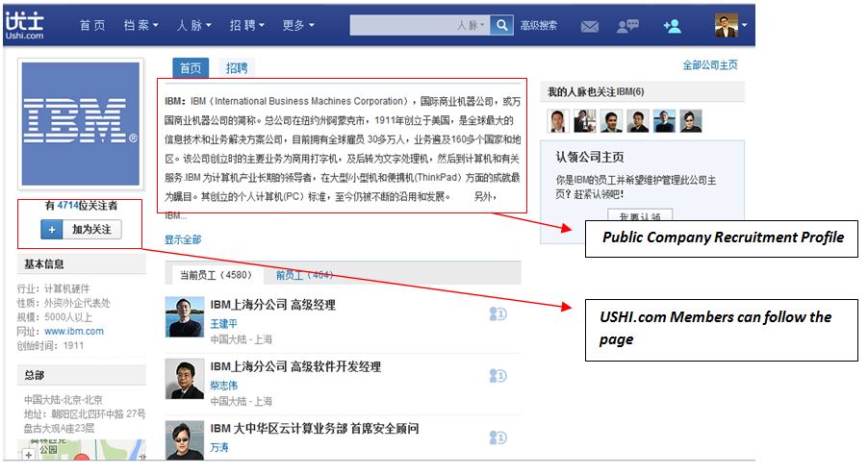Open the 首页 navigation item
The height and width of the screenshot is (475, 868).
coord(92,25)
